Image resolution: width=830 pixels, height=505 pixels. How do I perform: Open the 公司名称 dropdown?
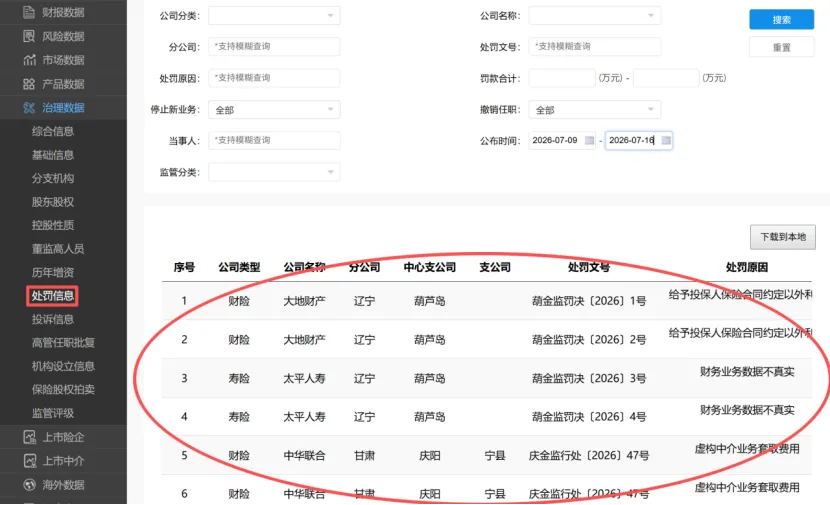tap(594, 15)
